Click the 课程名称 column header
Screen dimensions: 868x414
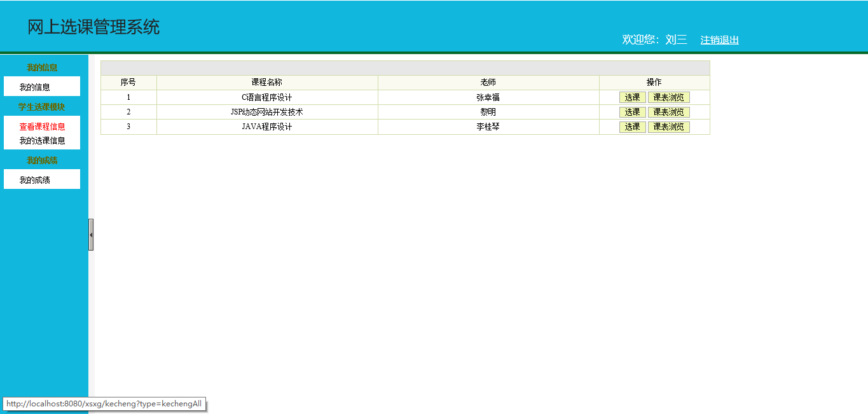[267, 83]
